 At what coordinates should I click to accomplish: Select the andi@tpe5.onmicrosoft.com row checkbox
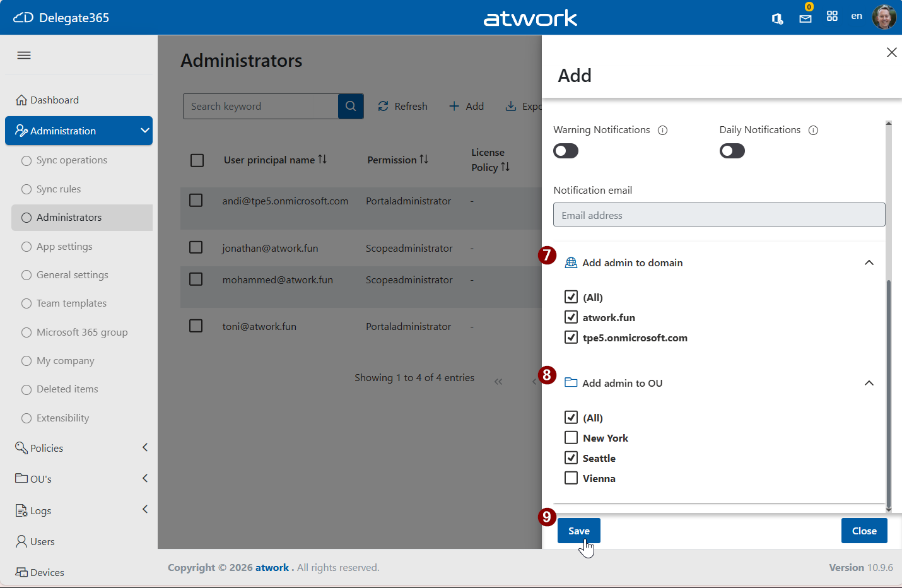click(196, 201)
